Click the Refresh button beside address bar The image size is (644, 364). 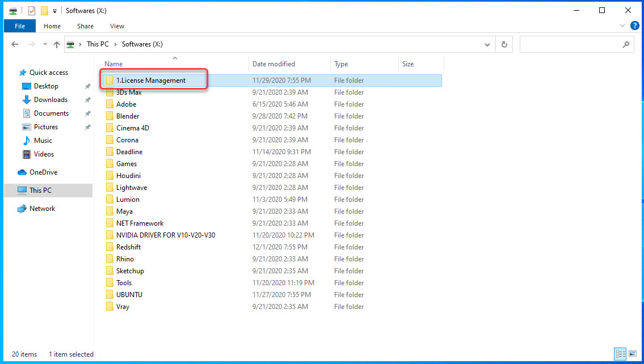pos(504,44)
